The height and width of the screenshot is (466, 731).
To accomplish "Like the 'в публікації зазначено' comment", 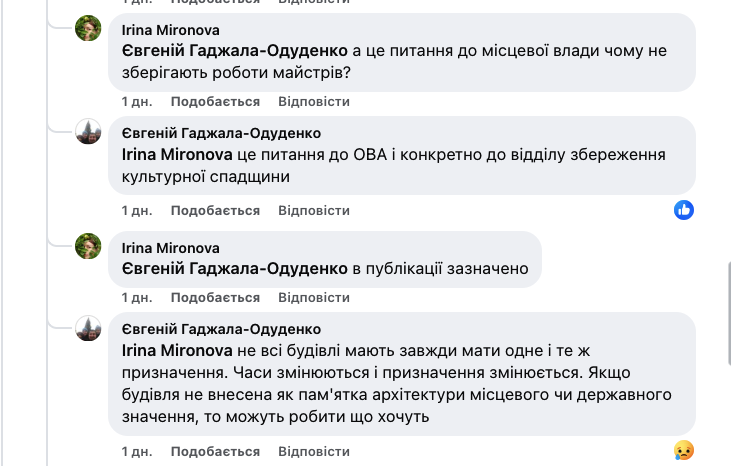I will [x=215, y=298].
